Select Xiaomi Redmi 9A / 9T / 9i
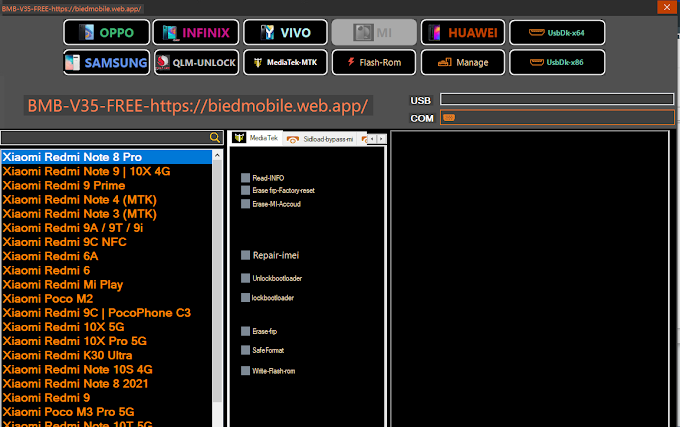Image resolution: width=680 pixels, height=427 pixels. point(107,228)
